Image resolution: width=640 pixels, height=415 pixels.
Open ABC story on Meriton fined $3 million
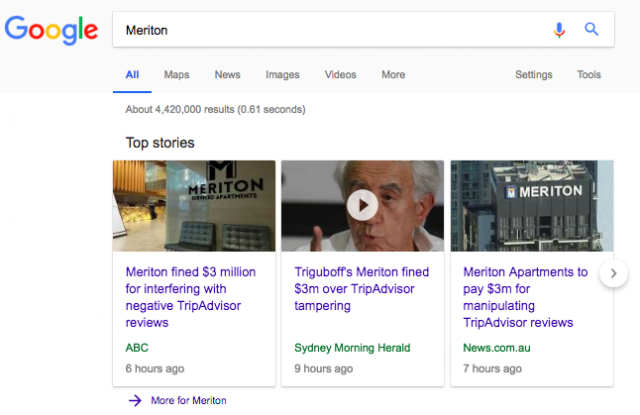pos(191,297)
